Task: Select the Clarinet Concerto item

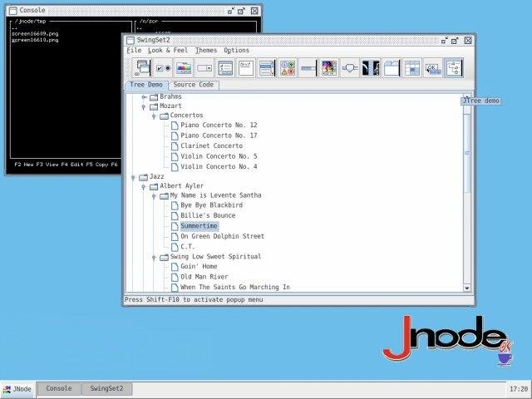Action: pos(207,146)
